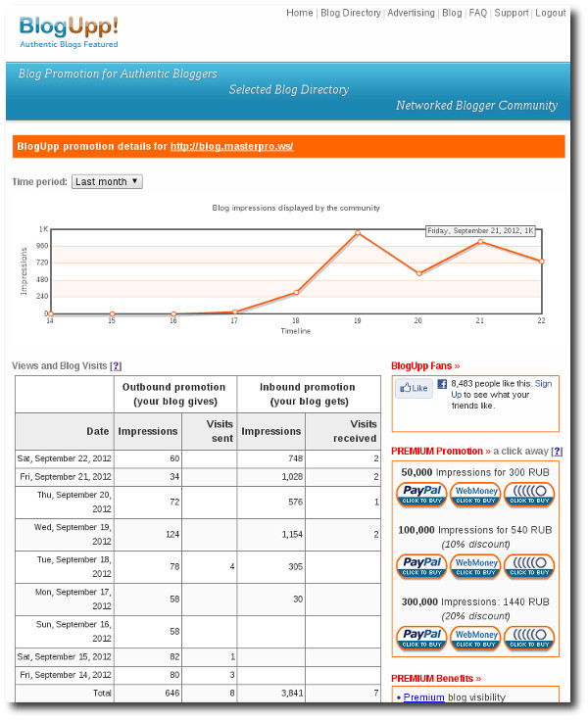This screenshot has height=720, width=588.
Task: Click the 'Outbound promotion' column header
Action: 175,394
